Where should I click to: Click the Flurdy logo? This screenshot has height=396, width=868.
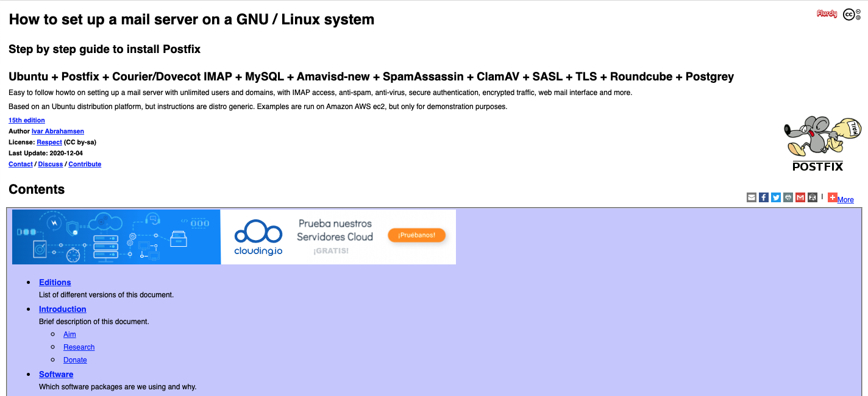tap(827, 14)
